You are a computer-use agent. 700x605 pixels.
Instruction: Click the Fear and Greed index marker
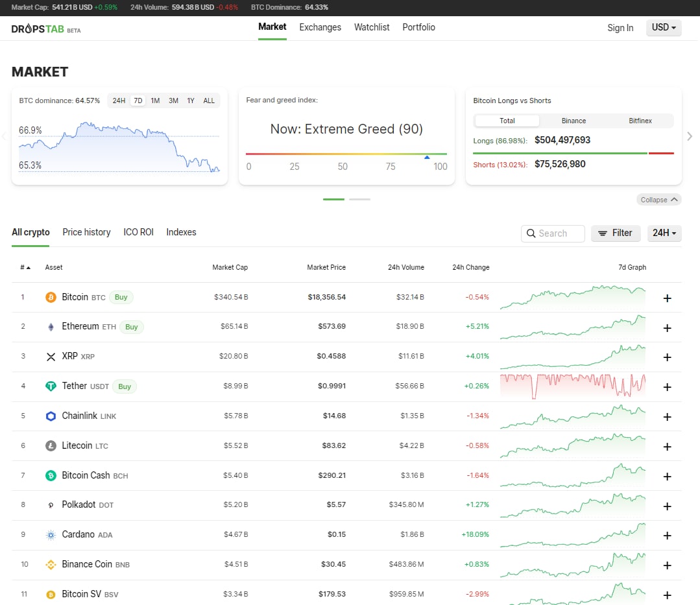(427, 157)
